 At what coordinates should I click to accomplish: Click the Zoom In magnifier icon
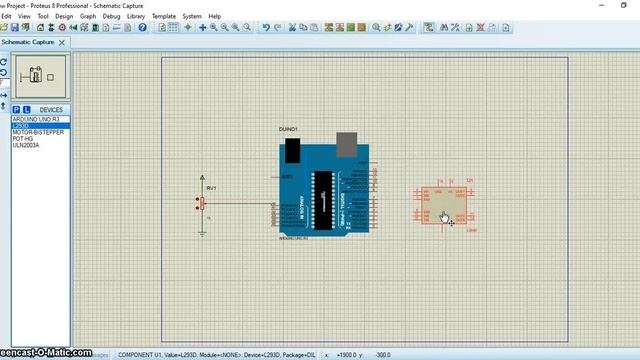point(213,27)
